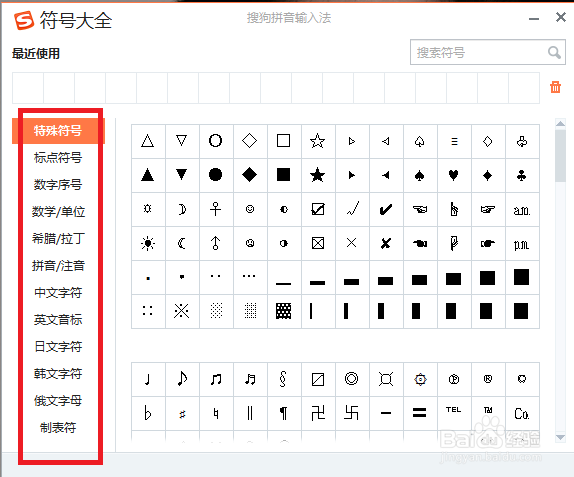Viewport: 574px width, 477px height.
Task: Click the magnifier search icon
Action: point(554,53)
